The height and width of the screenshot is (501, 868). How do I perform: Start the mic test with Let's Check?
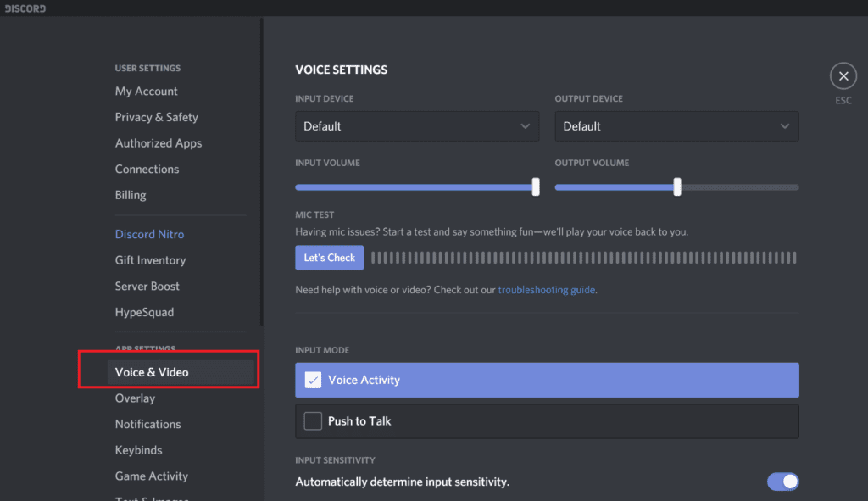point(329,257)
